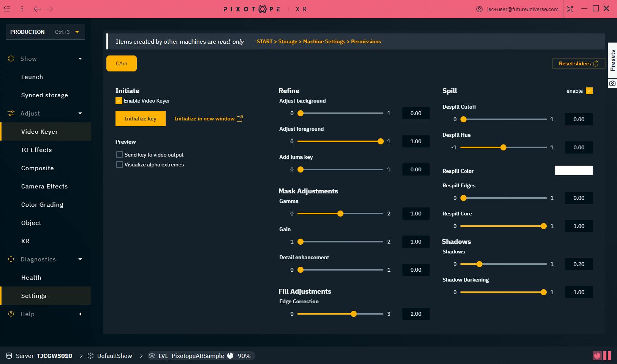Disable the Enable Video Keyer checkbox
Viewport: 617px width, 364px height.
click(119, 101)
